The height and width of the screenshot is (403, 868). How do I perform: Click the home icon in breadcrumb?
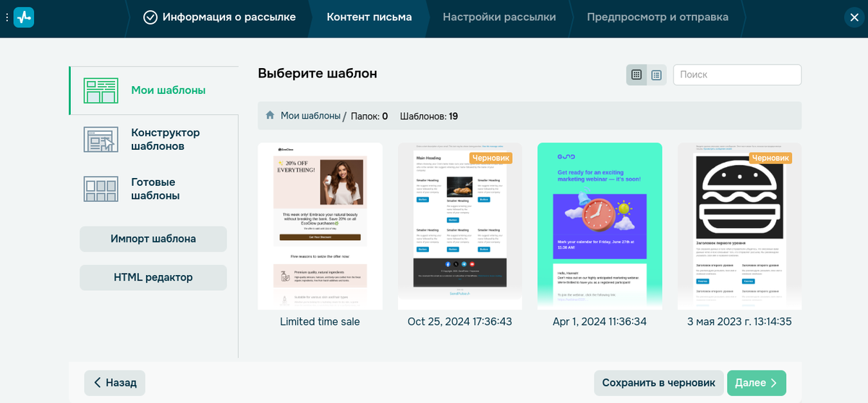(270, 116)
